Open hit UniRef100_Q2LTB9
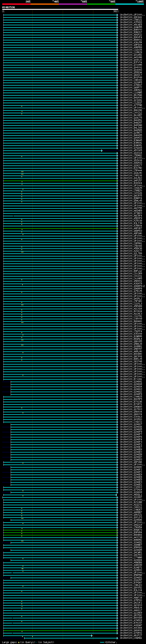This screenshot has height=644, width=146. click(x=131, y=254)
